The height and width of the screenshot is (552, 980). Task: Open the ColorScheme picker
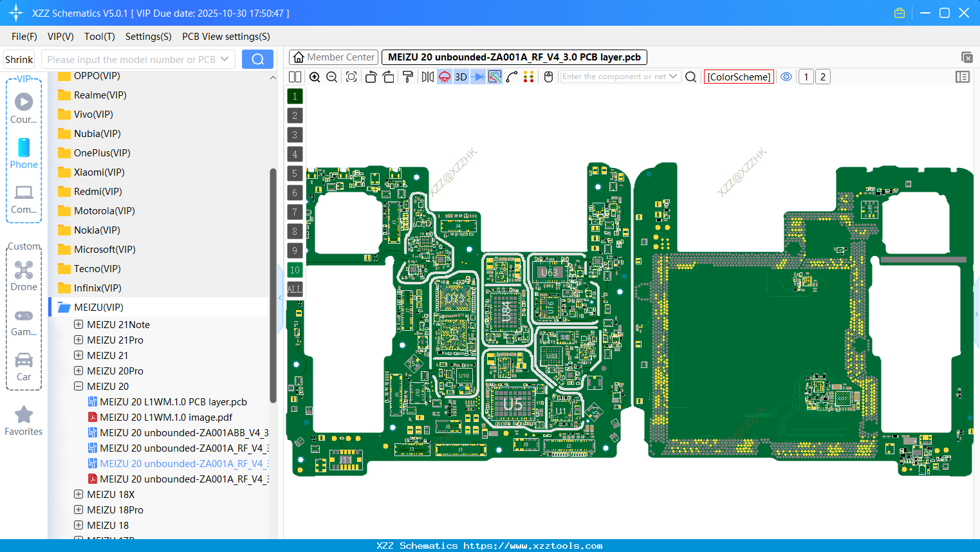739,77
